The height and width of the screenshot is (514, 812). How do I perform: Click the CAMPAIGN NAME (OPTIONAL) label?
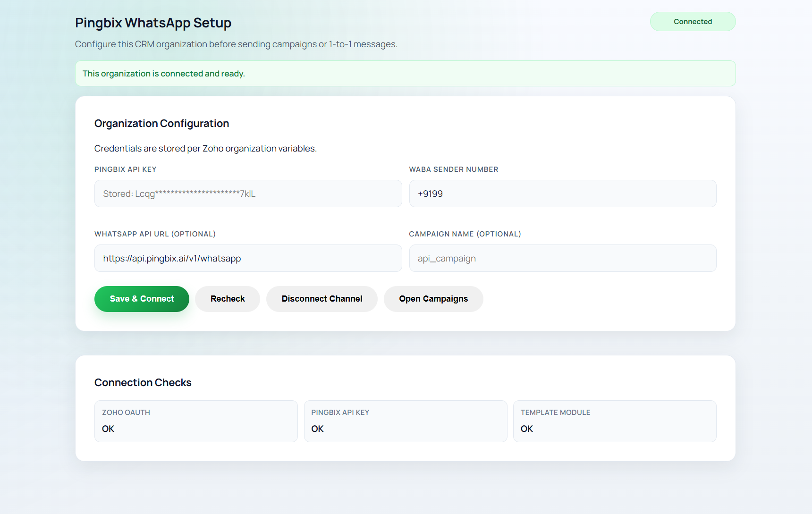point(465,234)
